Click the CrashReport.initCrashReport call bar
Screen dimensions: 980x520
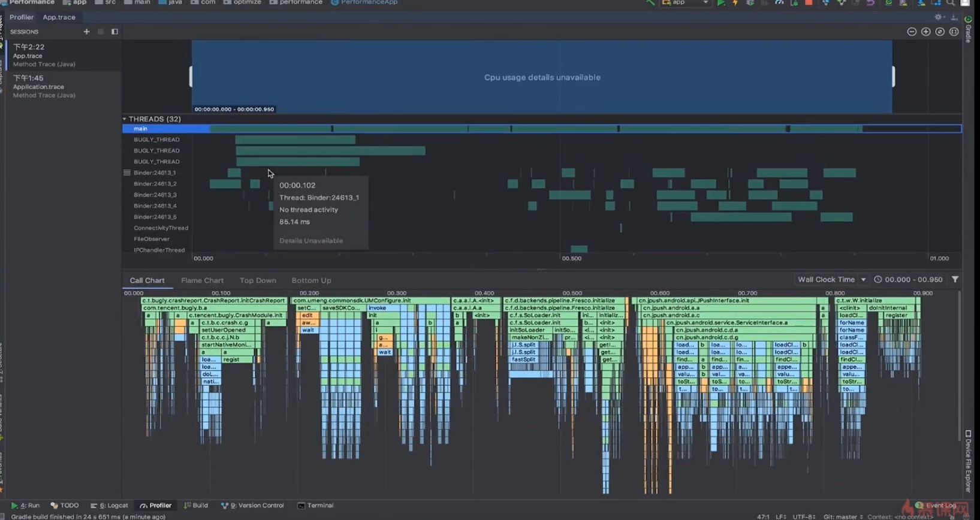coord(214,301)
